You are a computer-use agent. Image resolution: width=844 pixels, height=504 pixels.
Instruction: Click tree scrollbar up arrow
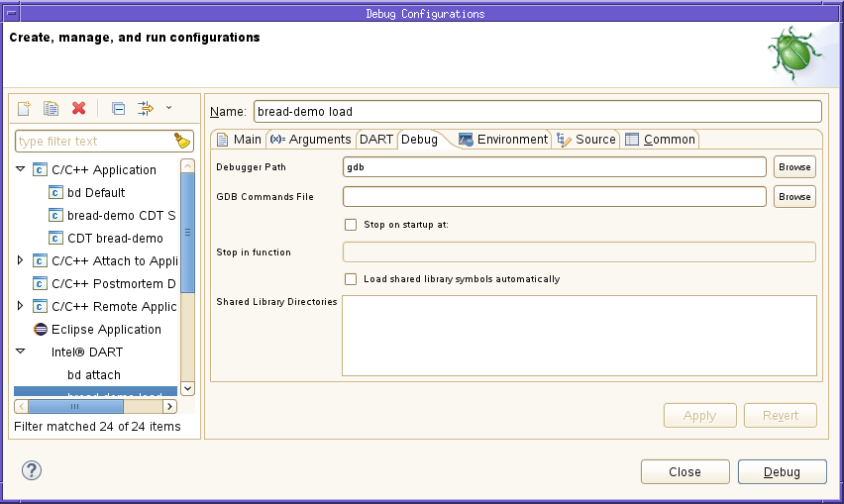click(x=187, y=165)
